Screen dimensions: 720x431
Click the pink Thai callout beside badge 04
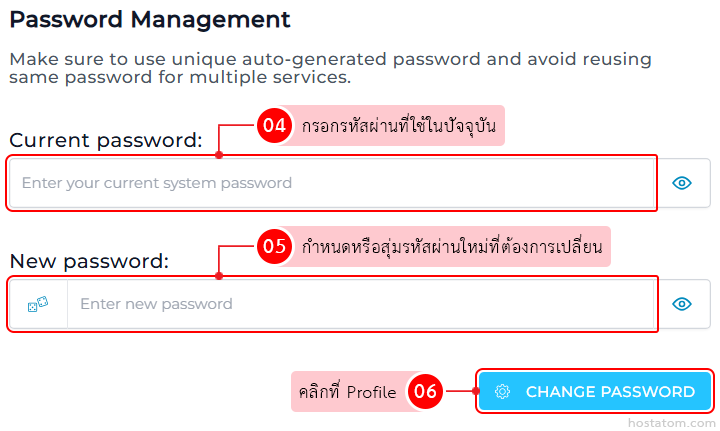(398, 126)
